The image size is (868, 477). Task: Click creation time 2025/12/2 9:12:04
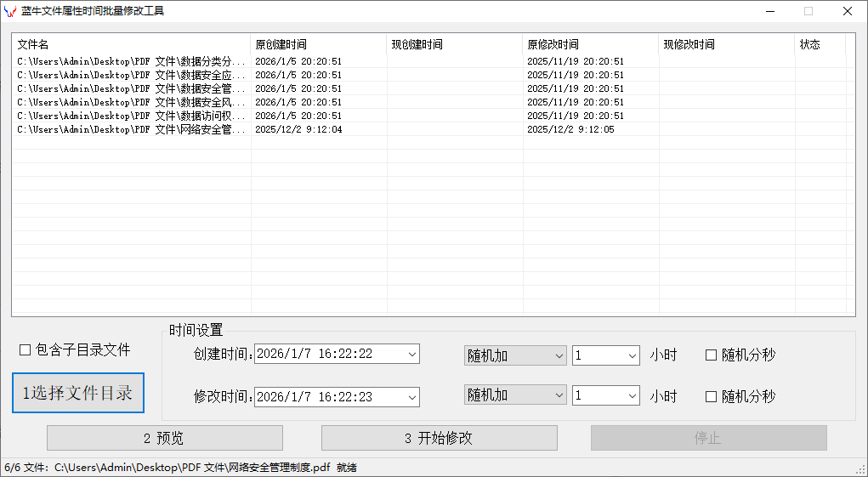[298, 129]
